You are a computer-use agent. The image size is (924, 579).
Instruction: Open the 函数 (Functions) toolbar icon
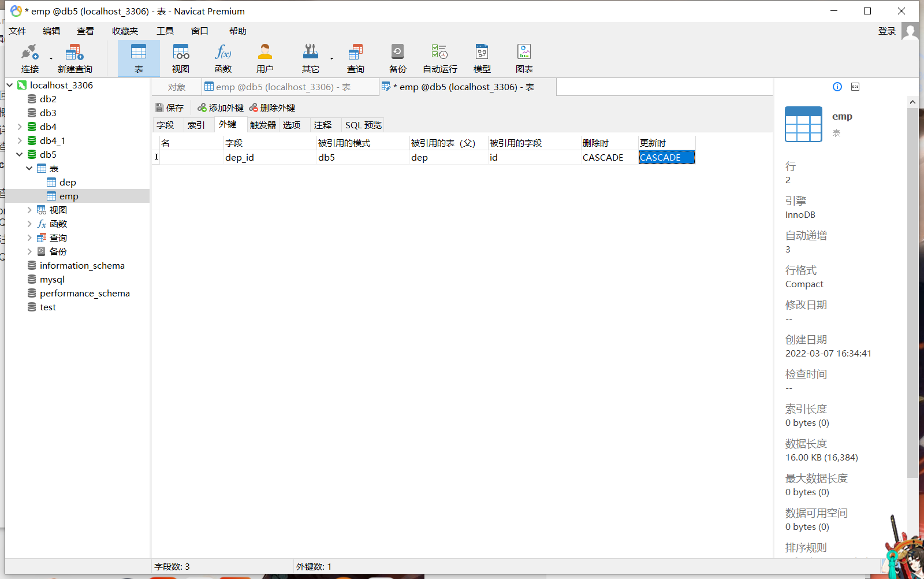click(223, 58)
